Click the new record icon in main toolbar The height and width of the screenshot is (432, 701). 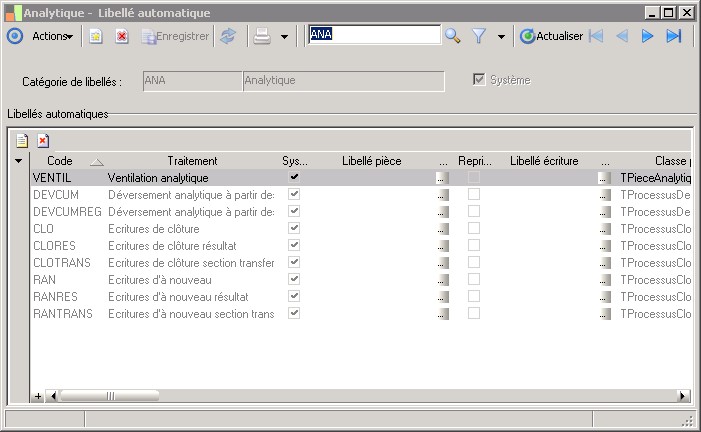[x=96, y=36]
